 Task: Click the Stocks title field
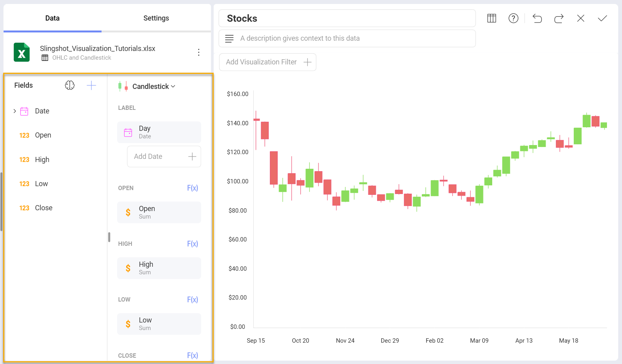(x=347, y=19)
